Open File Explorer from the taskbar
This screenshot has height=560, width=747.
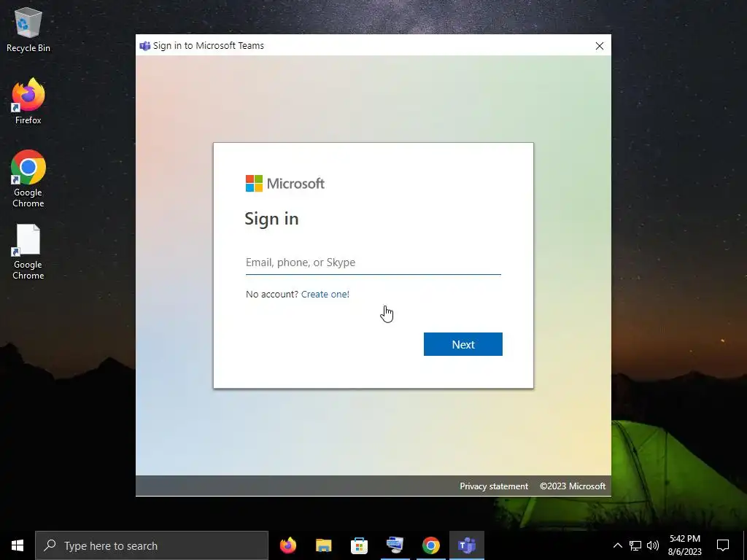pos(323,545)
